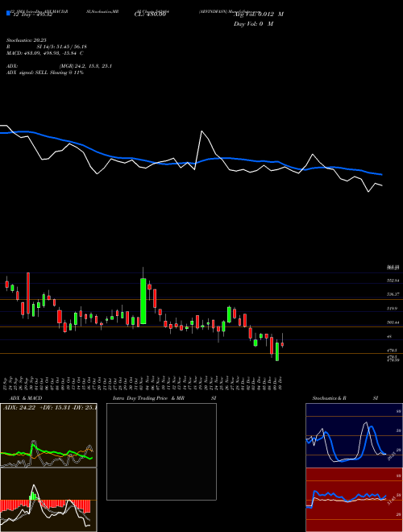403x532 pixels.
Task: Click the last green candlestick on the chart
Action: point(277,351)
